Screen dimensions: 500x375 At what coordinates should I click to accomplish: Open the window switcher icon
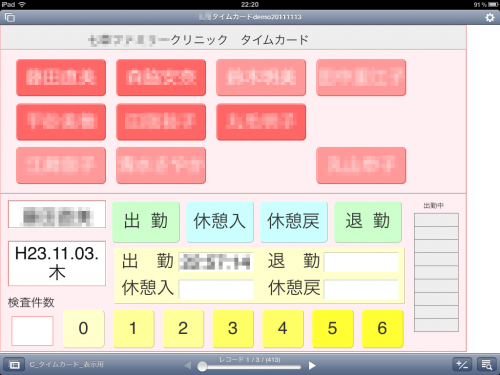point(10,17)
